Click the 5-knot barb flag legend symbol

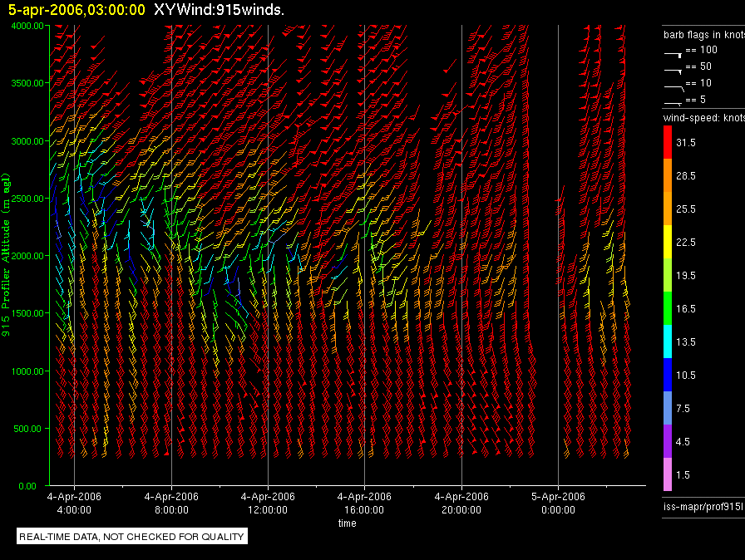[673, 102]
